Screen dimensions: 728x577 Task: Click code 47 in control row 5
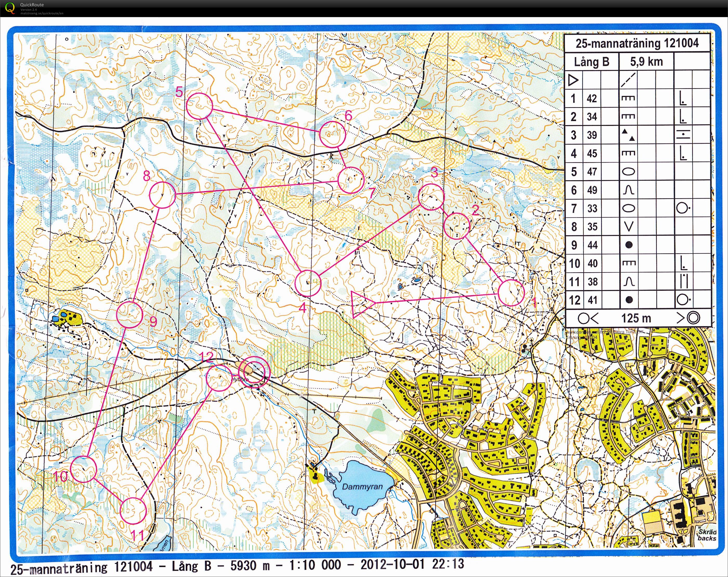tap(592, 172)
